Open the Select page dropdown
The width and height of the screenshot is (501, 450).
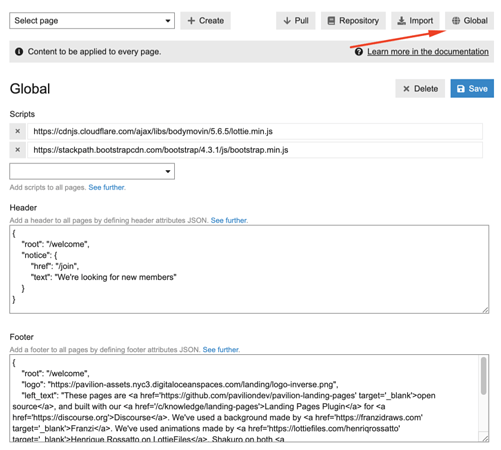[x=92, y=21]
